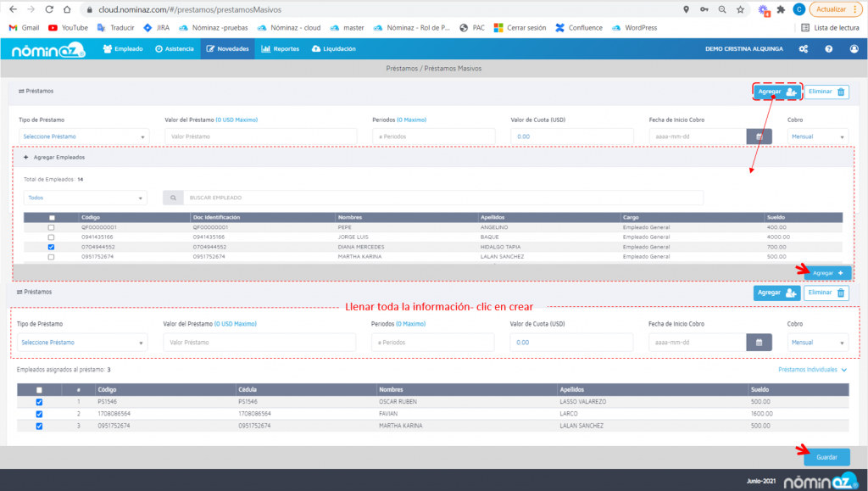The height and width of the screenshot is (491, 868).
Task: Click the Buscar Empleado search field
Action: click(x=443, y=198)
